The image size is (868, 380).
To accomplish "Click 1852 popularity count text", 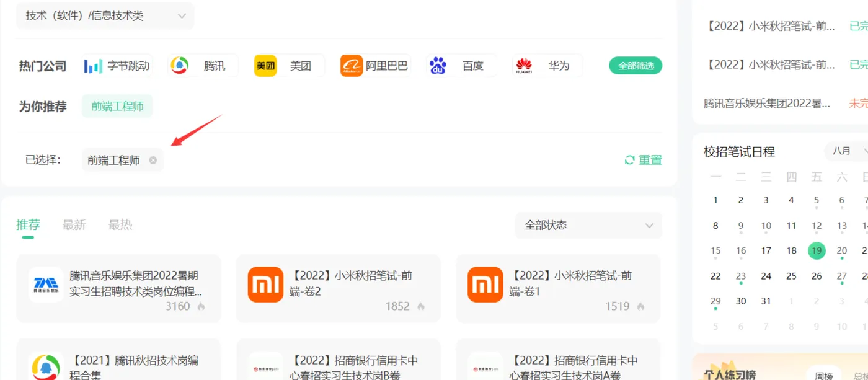I will click(397, 306).
